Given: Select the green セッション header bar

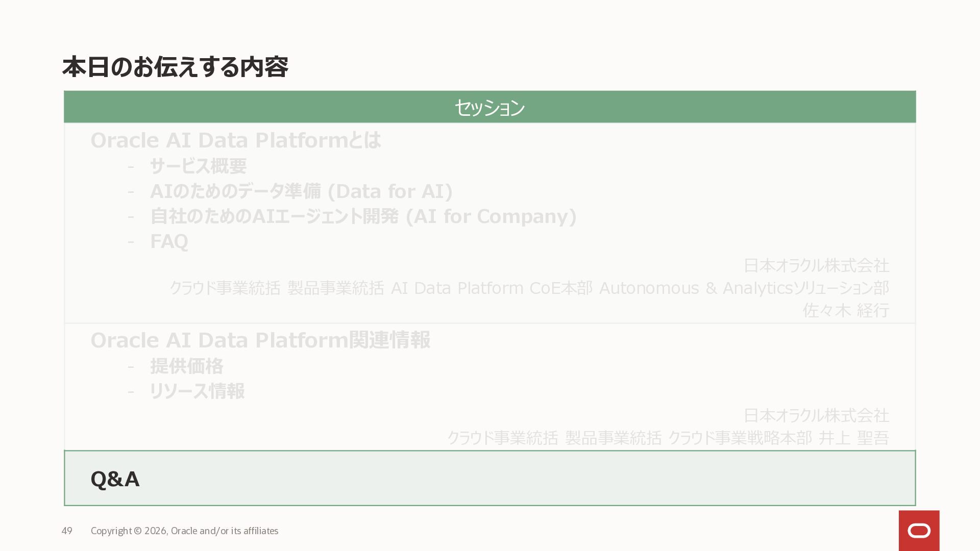Looking at the screenshot, I should coord(489,107).
